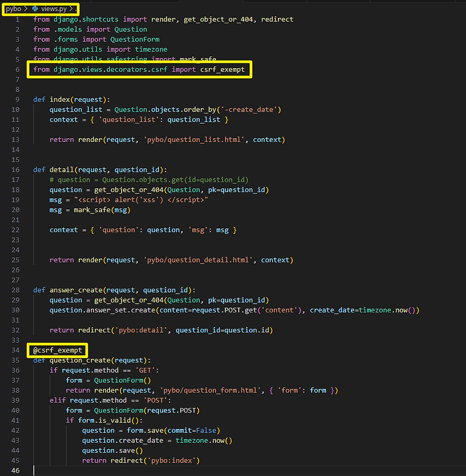Click 'QuestionForm' on the line 3 import
The image size is (466, 476).
(135, 40)
